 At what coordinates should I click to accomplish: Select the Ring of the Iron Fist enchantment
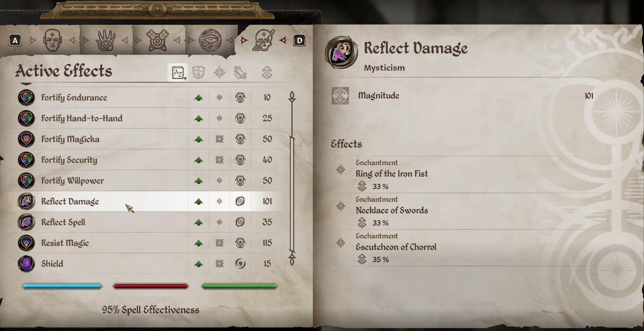[x=392, y=174]
